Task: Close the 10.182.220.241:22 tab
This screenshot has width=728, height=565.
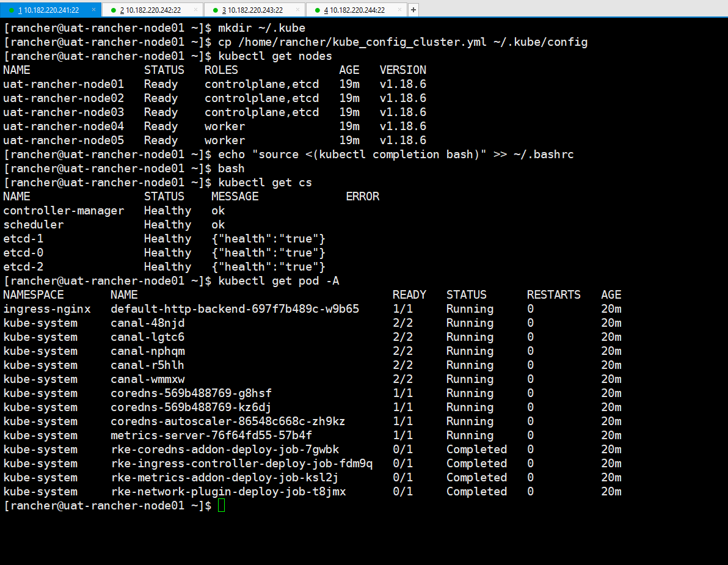Action: [94, 9]
